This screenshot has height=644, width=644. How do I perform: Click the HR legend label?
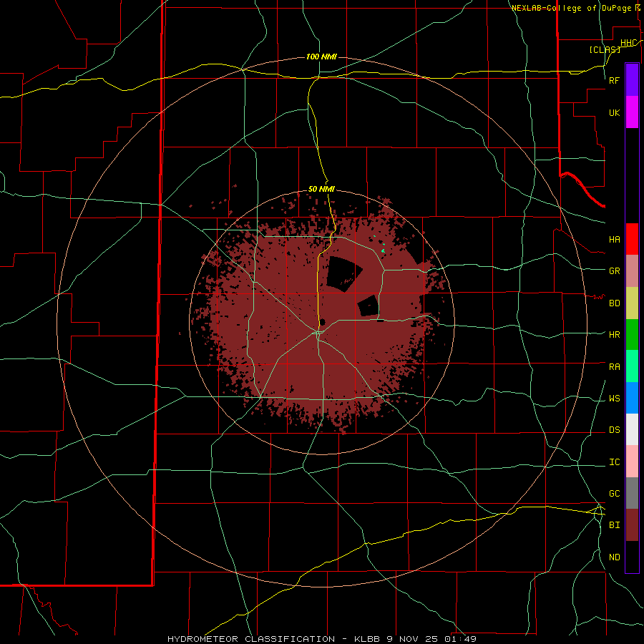click(615, 335)
